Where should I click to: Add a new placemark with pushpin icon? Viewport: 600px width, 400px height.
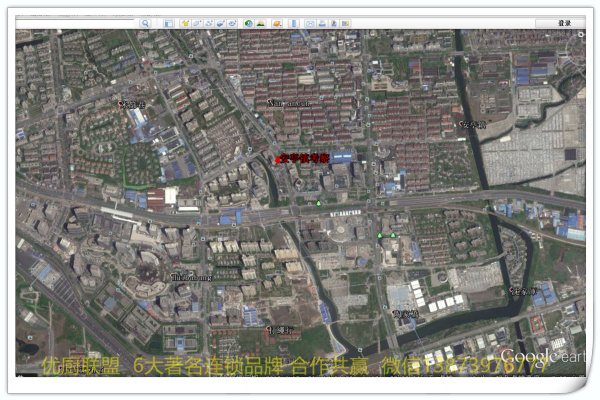click(x=185, y=23)
